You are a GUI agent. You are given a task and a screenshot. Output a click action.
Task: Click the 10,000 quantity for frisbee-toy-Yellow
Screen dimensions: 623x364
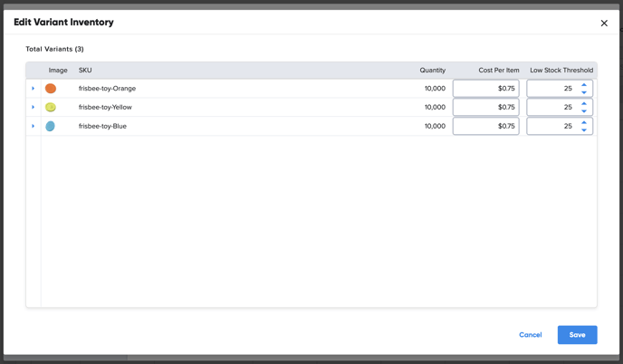(x=435, y=107)
